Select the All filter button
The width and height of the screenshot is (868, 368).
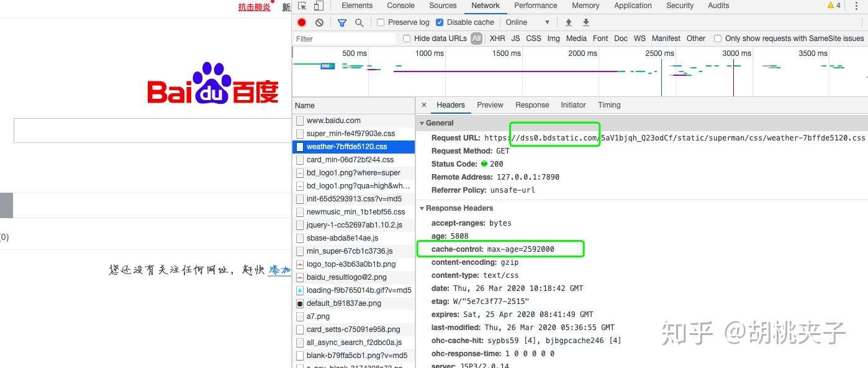(476, 39)
